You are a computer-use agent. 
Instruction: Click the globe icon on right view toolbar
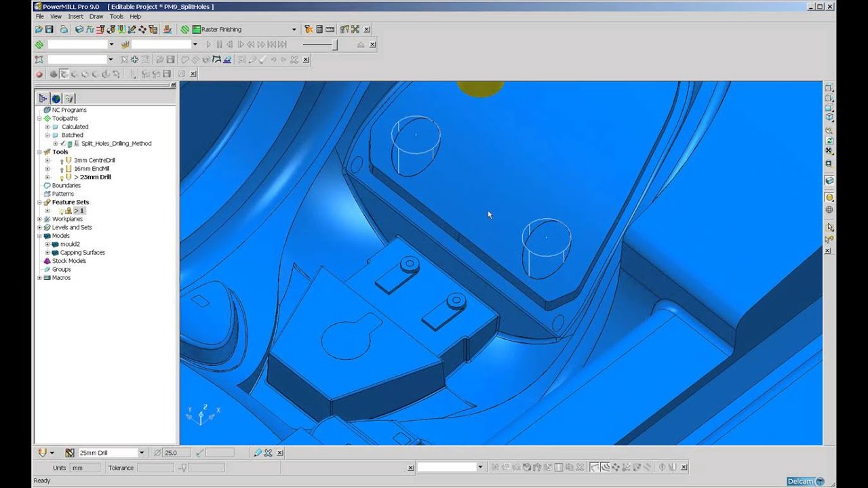click(829, 209)
